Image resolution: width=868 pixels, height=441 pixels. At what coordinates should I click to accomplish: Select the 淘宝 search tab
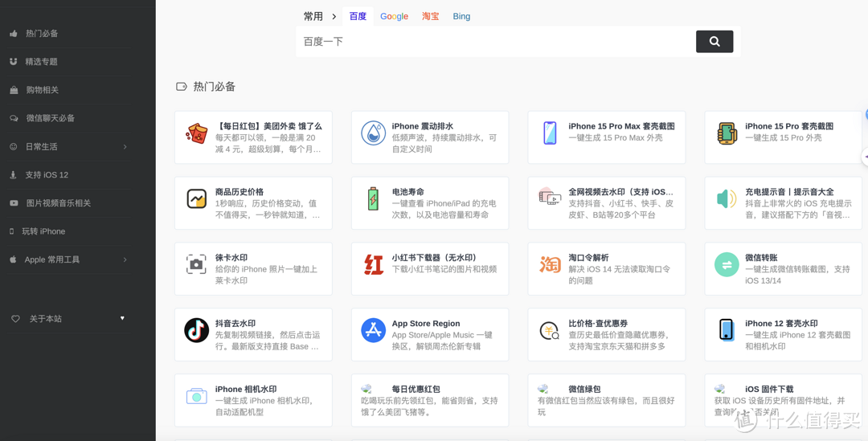coord(430,16)
